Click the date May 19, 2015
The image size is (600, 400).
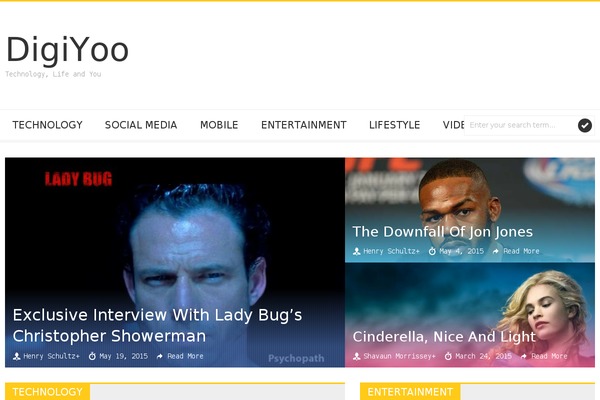click(x=123, y=356)
